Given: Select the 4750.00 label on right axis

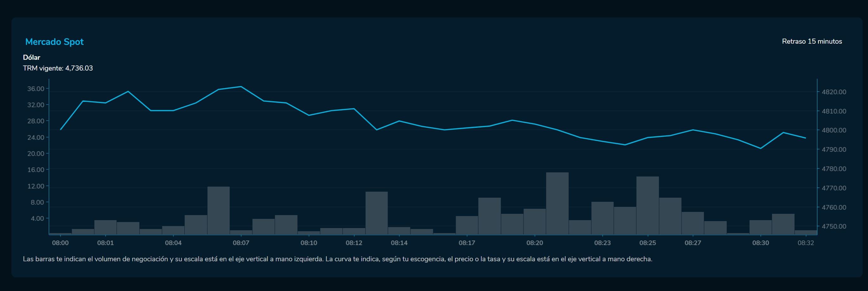Looking at the screenshot, I should pos(833,226).
